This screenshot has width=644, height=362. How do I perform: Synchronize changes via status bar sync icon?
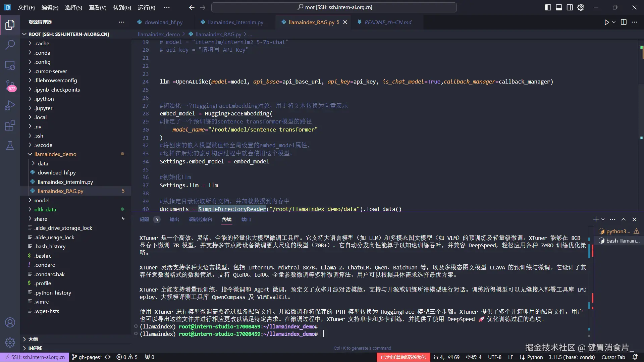pos(108,357)
